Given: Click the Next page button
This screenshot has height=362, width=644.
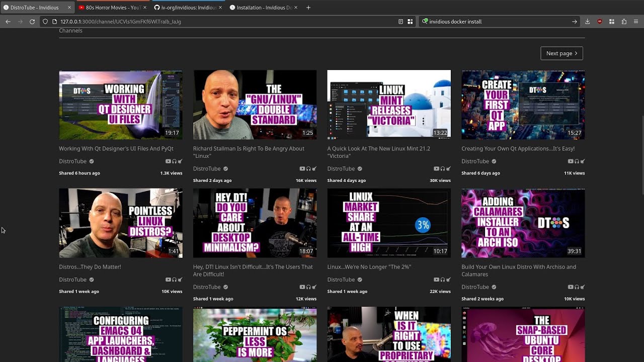Looking at the screenshot, I should tap(561, 53).
